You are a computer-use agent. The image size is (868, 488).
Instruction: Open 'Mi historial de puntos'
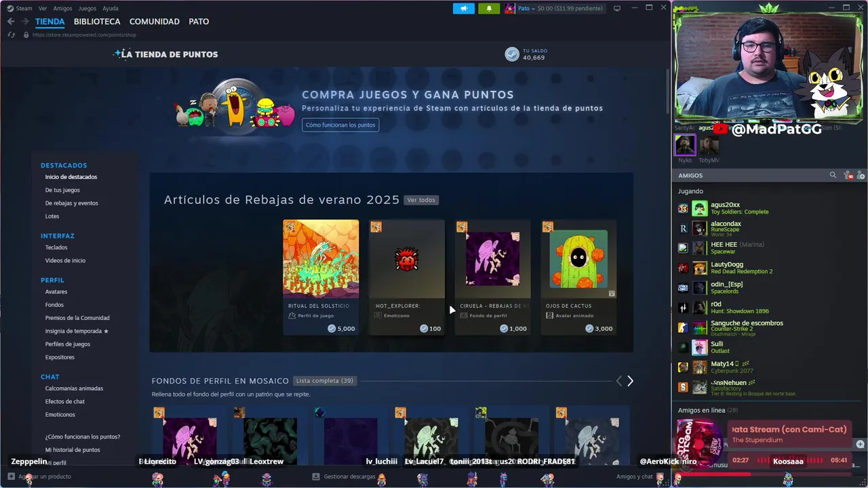click(x=73, y=450)
